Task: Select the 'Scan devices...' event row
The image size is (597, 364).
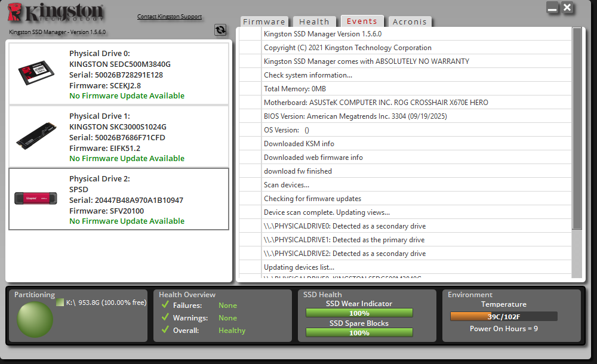Action: 405,184
